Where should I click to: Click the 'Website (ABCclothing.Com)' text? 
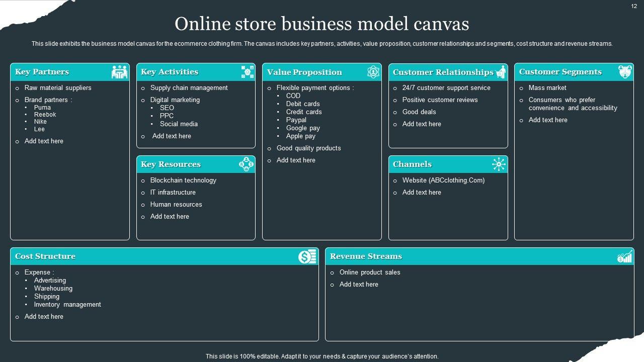(443, 180)
